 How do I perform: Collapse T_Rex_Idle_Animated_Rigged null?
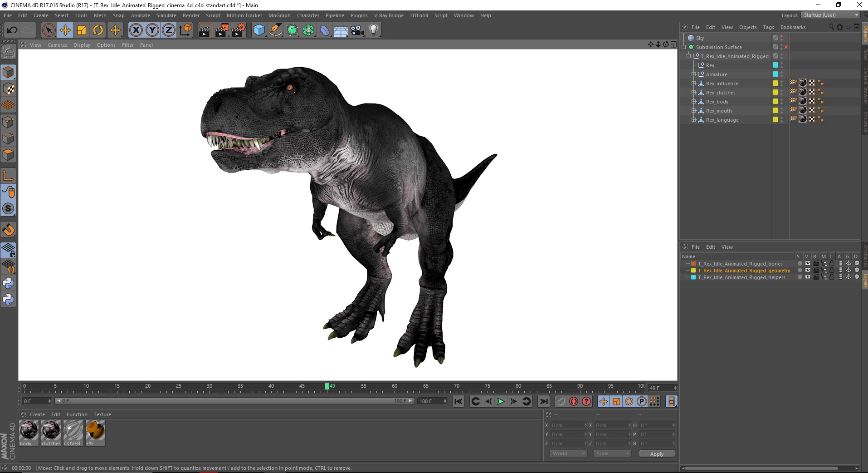tap(689, 56)
